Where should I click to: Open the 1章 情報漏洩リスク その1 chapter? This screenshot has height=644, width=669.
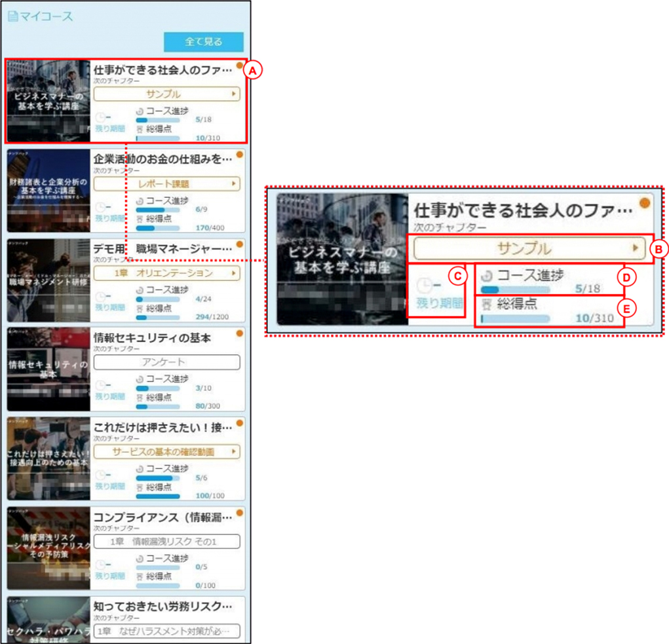[167, 541]
